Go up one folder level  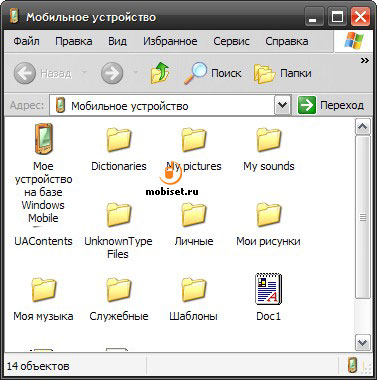160,73
